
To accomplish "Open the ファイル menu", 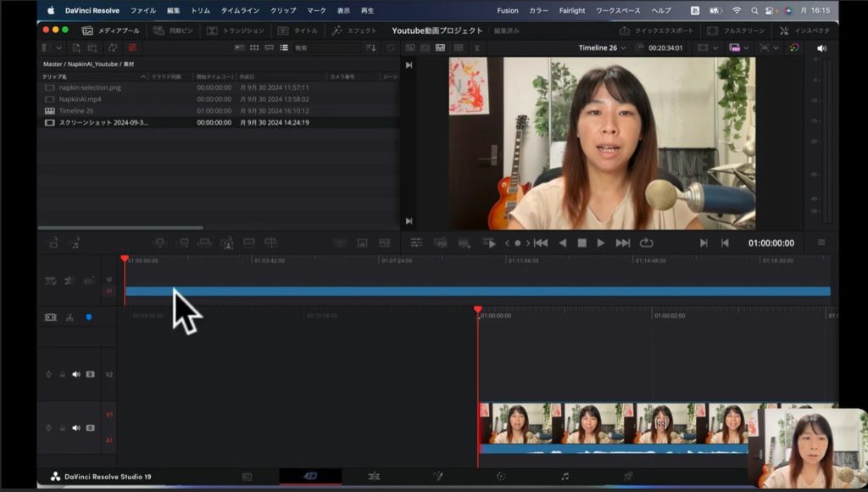I will 142,10.
